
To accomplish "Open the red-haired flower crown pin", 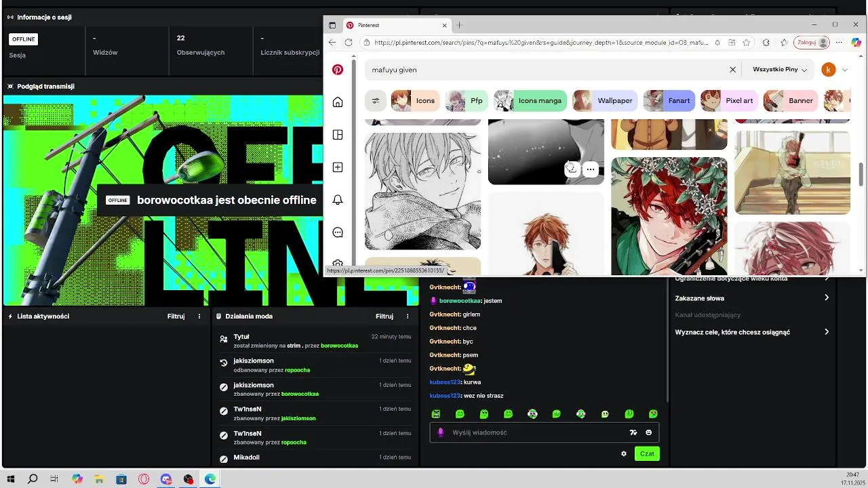I will tap(669, 216).
